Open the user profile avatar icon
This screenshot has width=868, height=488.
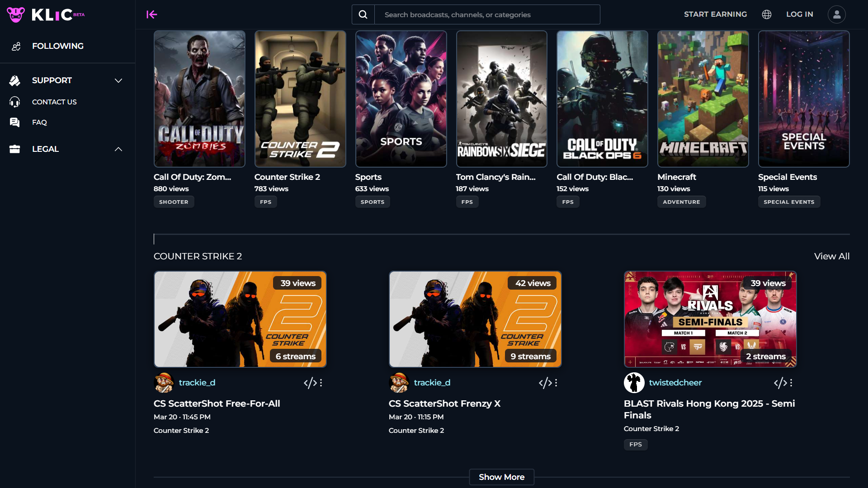point(837,14)
